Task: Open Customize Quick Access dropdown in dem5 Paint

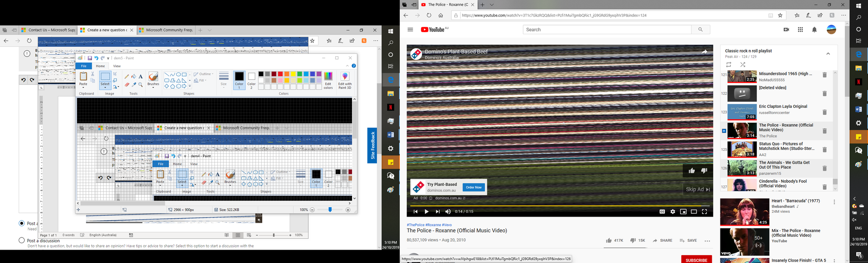Action: [108, 58]
